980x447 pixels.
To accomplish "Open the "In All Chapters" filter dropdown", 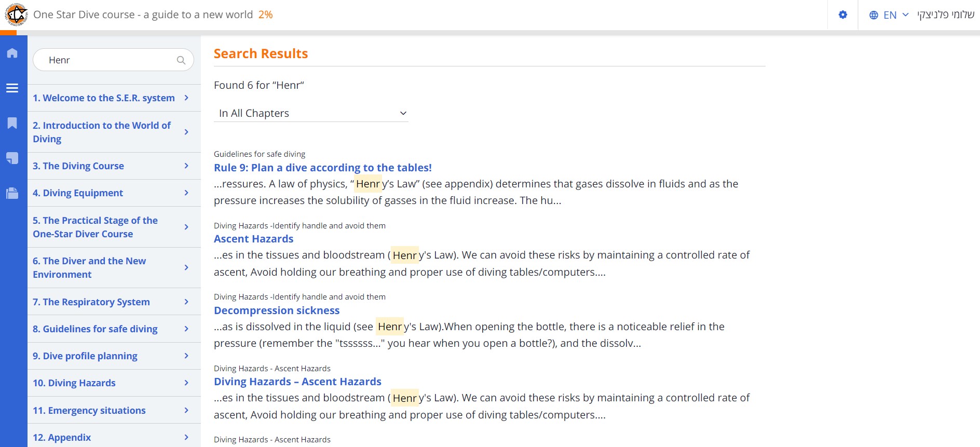I will (311, 113).
